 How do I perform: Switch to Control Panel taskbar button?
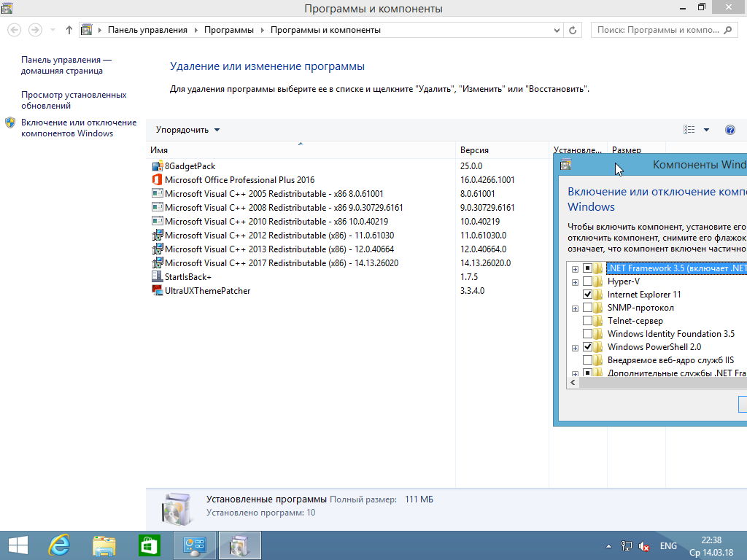[x=194, y=545]
